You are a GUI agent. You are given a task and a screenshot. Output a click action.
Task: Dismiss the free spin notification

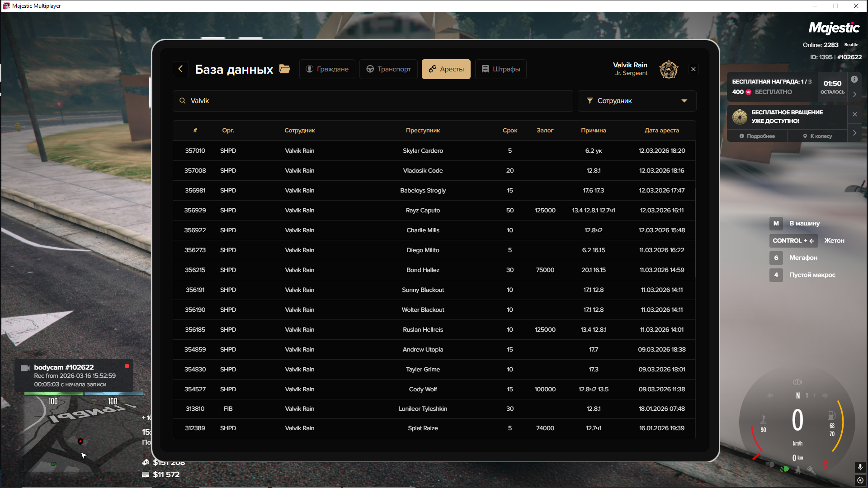[854, 114]
